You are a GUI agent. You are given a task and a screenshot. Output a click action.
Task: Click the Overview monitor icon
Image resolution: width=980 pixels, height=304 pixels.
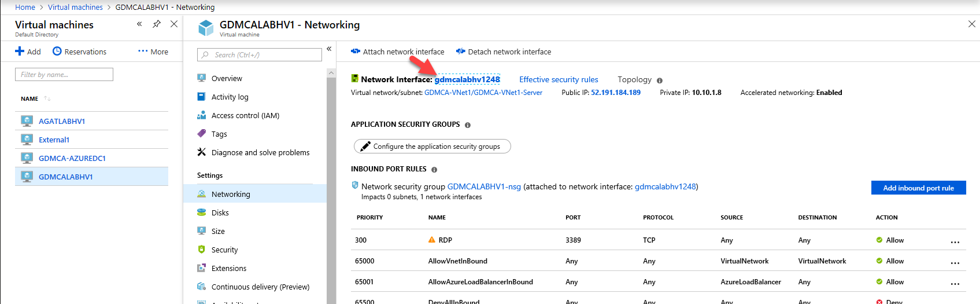[x=201, y=78]
